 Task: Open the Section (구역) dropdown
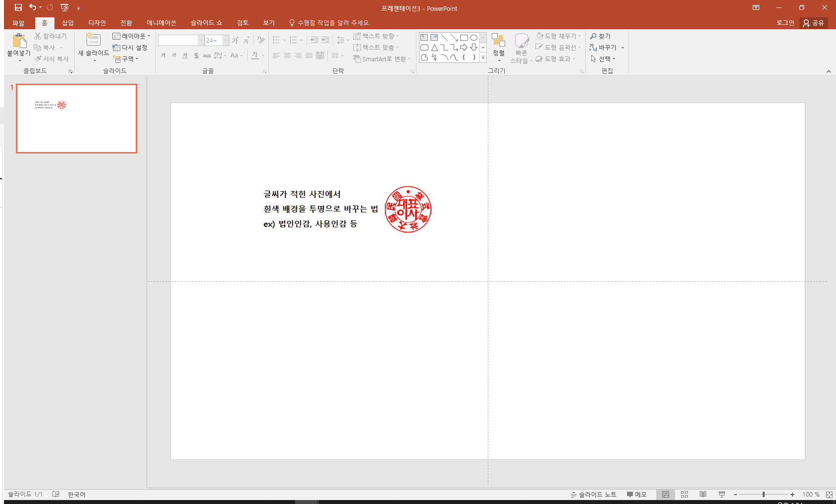pos(126,59)
